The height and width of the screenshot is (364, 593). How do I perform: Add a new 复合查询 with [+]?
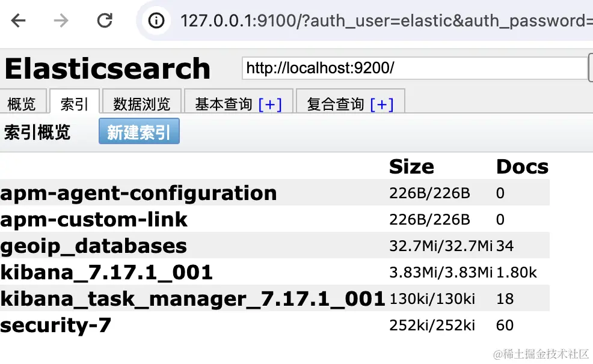(x=382, y=105)
